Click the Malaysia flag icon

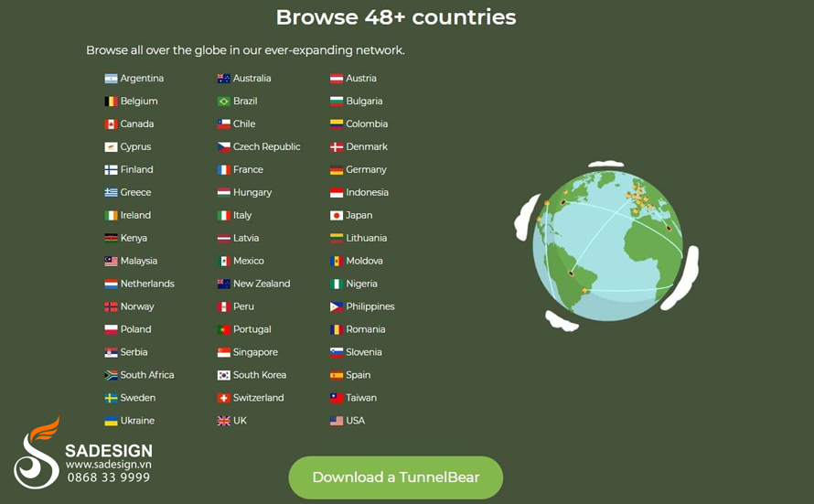coord(111,261)
